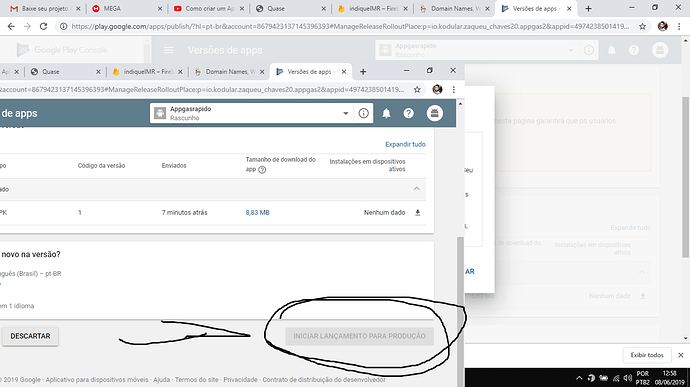Reload the page in outer browser
Image resolution: width=690 pixels, height=387 pixels.
click(x=43, y=26)
